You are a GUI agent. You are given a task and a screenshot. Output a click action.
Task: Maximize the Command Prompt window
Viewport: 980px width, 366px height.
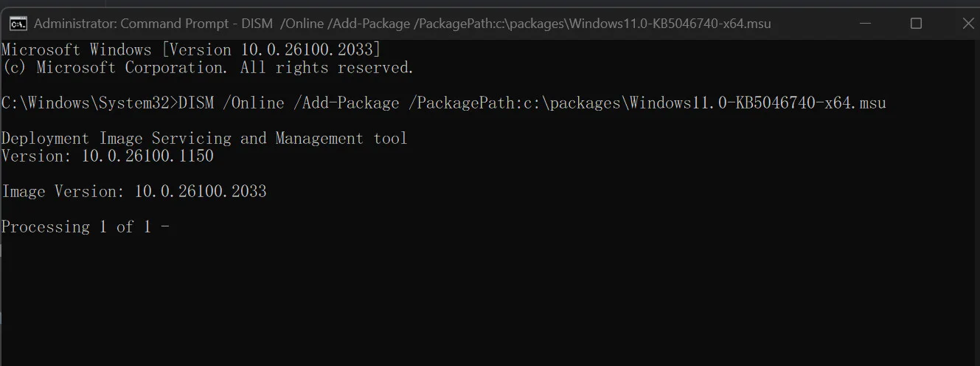click(x=916, y=23)
